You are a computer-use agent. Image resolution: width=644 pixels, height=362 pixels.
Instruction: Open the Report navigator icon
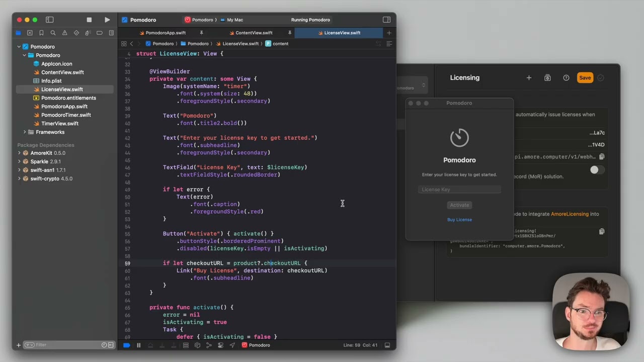click(111, 33)
